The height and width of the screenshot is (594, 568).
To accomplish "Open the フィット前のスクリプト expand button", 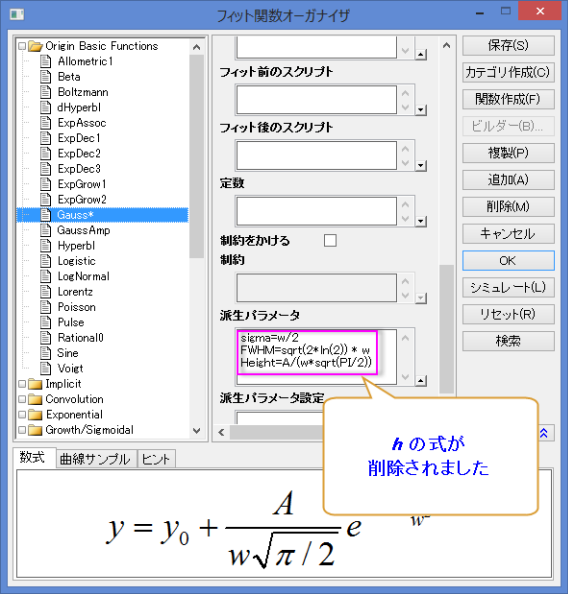I will (x=421, y=110).
